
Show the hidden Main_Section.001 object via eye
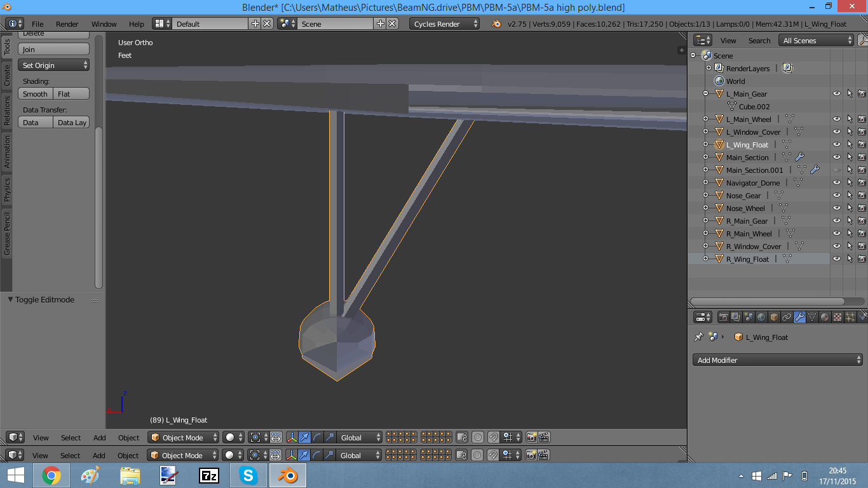coord(837,170)
